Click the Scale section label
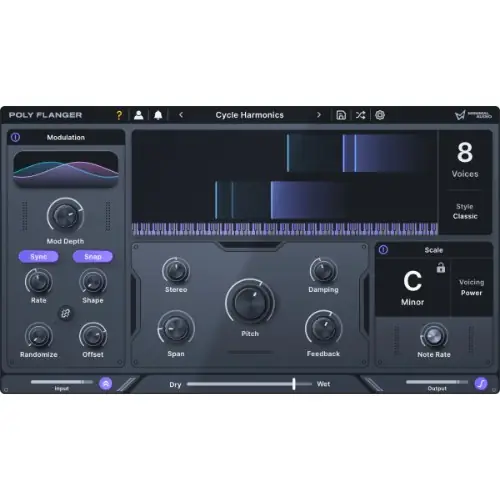 coord(434,250)
